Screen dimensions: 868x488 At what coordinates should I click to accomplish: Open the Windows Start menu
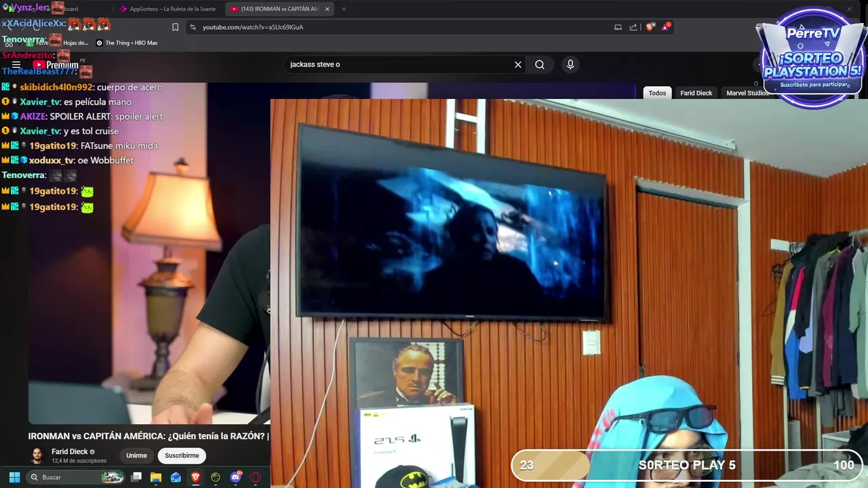pyautogui.click(x=14, y=477)
